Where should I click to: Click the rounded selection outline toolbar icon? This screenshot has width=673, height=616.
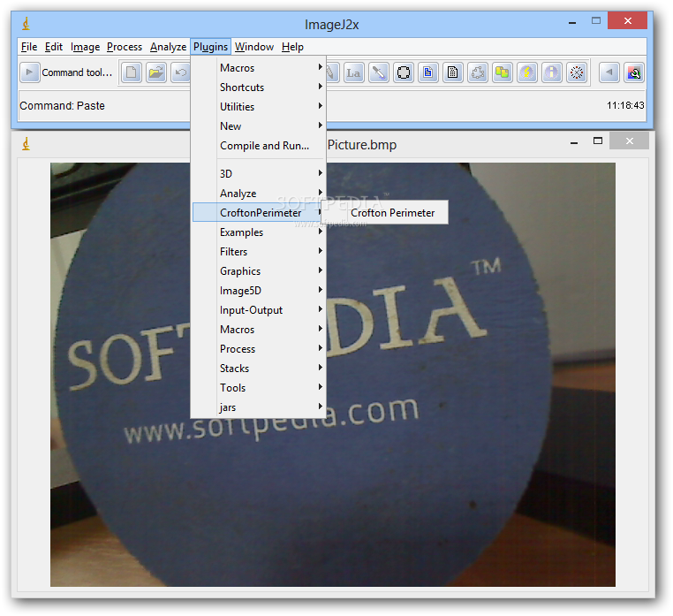pyautogui.click(x=404, y=72)
